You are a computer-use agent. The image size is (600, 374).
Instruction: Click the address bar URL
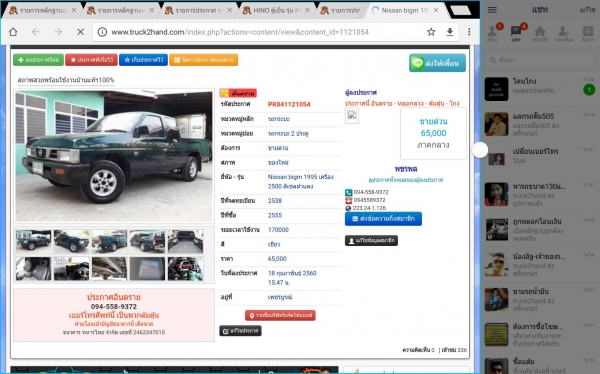(240, 32)
